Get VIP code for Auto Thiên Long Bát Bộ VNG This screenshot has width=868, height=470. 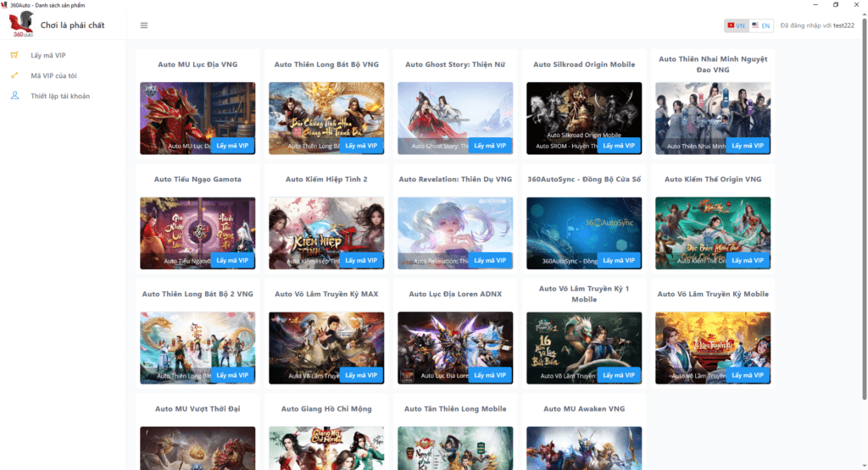pyautogui.click(x=361, y=146)
